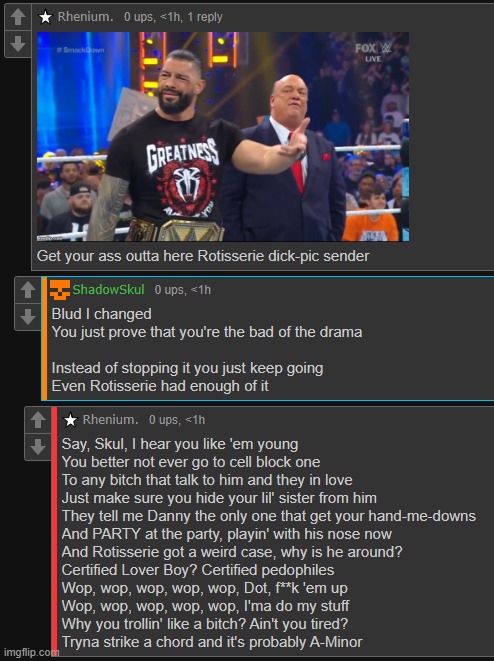The width and height of the screenshot is (494, 661).
Task: Open the wrestler image in comment
Action: click(x=223, y=137)
